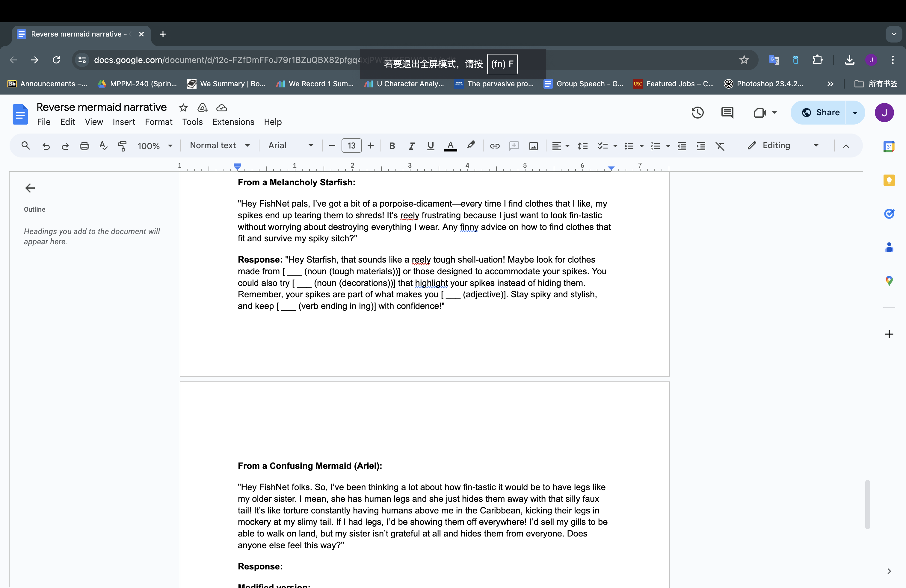Open the Insert menu

point(124,122)
